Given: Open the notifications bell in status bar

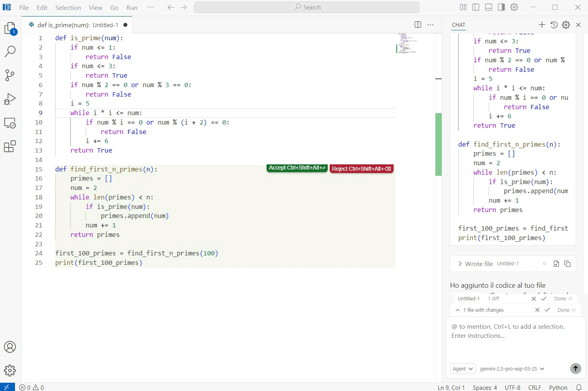Looking at the screenshot, I should [x=579, y=387].
